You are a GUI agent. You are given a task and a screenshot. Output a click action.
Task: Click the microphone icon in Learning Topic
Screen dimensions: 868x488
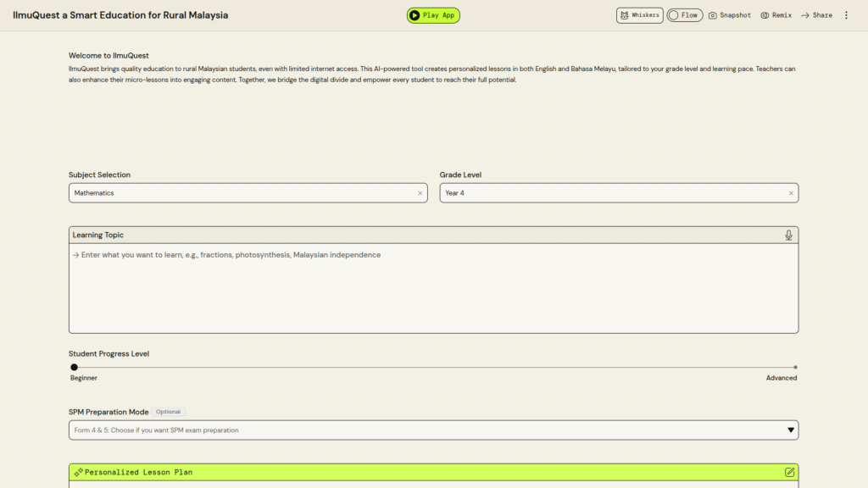(788, 235)
